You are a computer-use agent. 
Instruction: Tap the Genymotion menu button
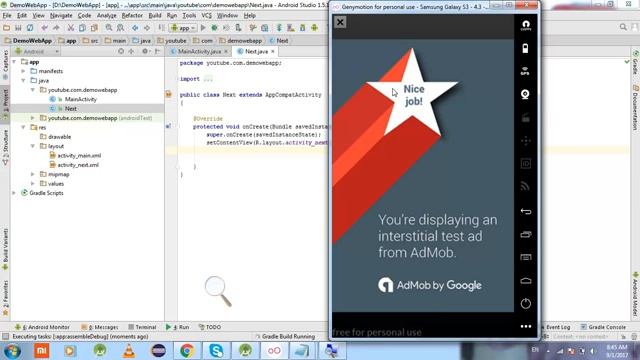coord(526,257)
